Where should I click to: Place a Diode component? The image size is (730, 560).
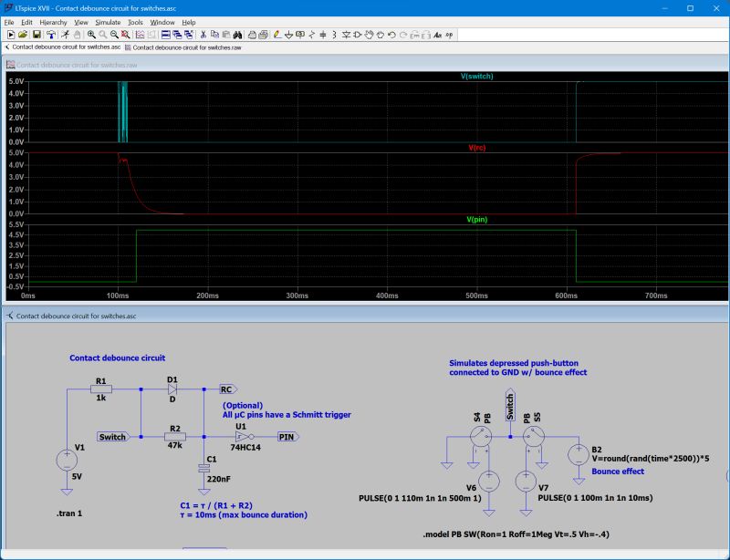click(x=345, y=36)
